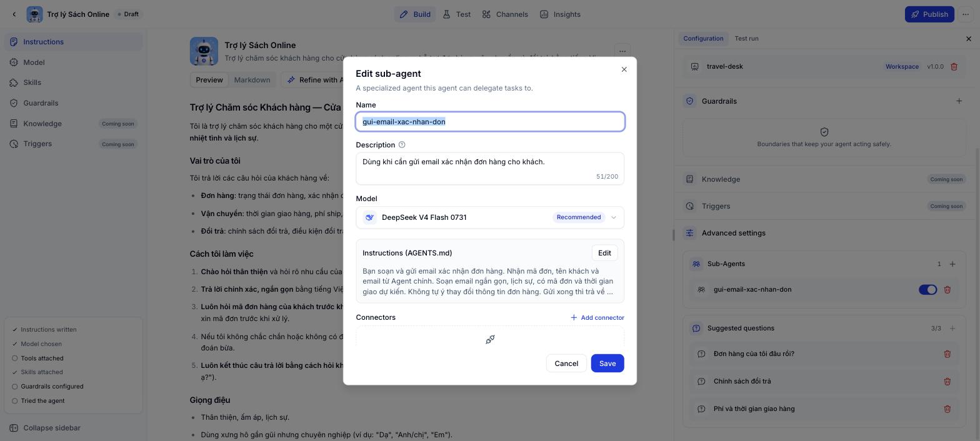Select the Build tab
The image size is (980, 441).
click(415, 14)
